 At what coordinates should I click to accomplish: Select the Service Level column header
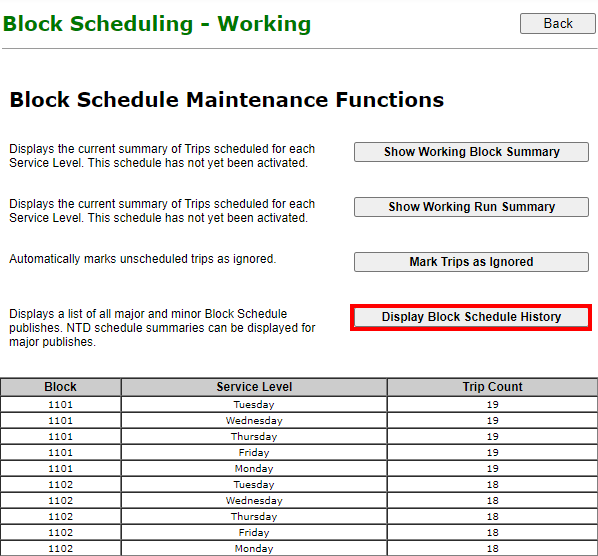coord(254,387)
